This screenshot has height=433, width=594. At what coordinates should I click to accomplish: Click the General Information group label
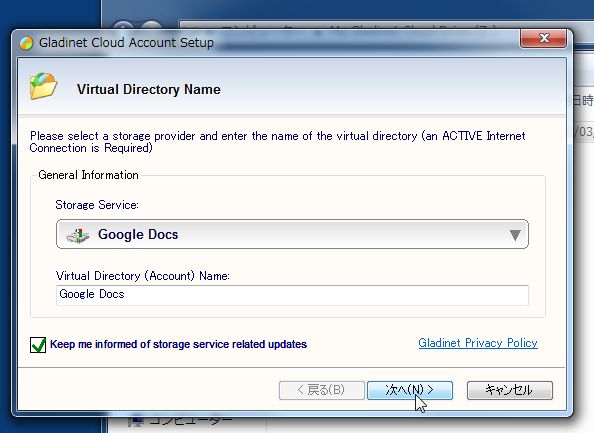tap(88, 175)
